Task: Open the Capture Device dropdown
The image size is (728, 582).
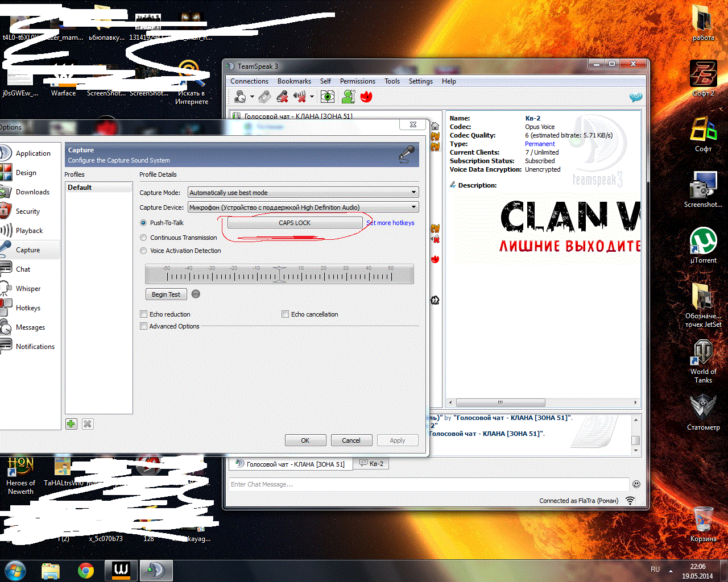Action: click(303, 207)
